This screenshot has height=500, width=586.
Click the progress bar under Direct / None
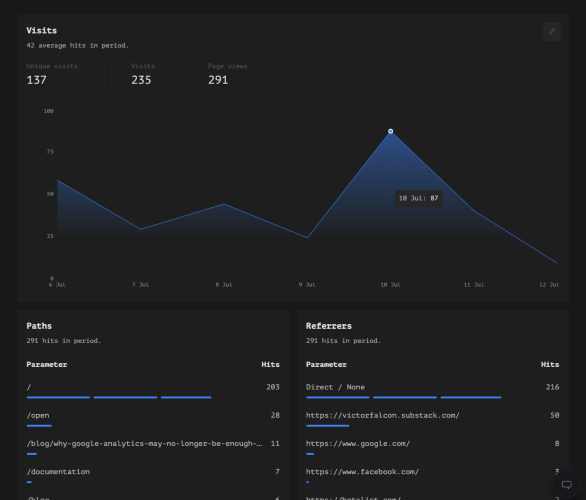click(x=404, y=398)
